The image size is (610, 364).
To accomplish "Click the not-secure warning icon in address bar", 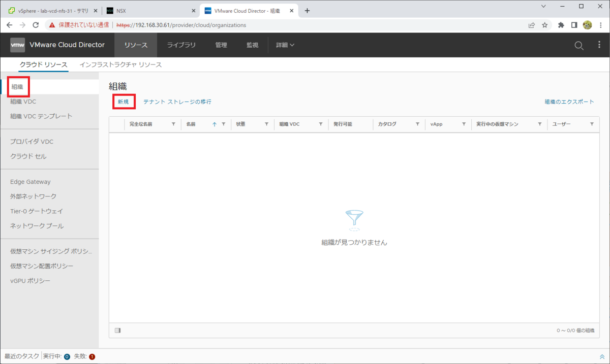I will (51, 25).
